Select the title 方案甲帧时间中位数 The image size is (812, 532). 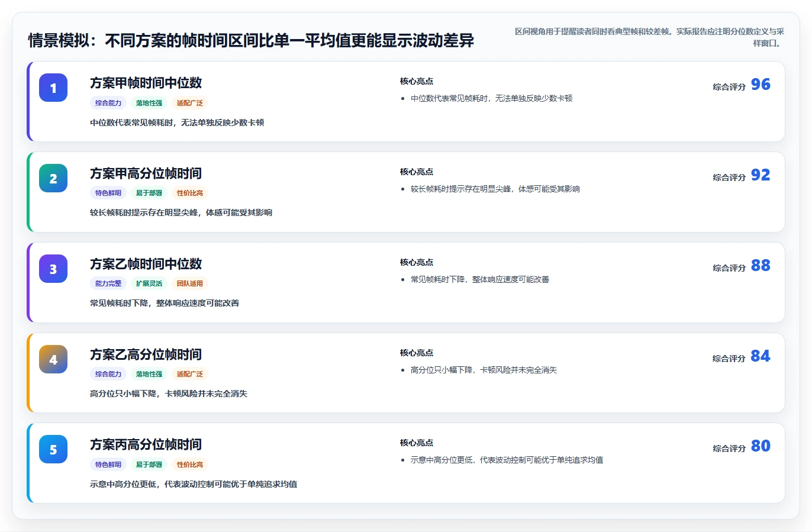[x=146, y=83]
